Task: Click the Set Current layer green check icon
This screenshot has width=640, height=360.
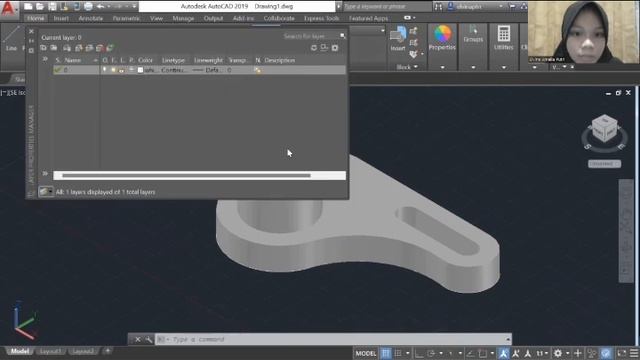Action: pyautogui.click(x=110, y=48)
